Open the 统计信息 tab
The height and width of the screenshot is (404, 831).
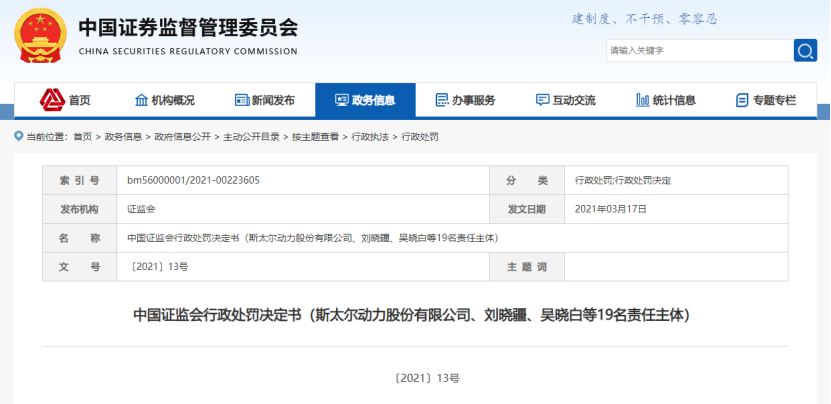click(666, 100)
